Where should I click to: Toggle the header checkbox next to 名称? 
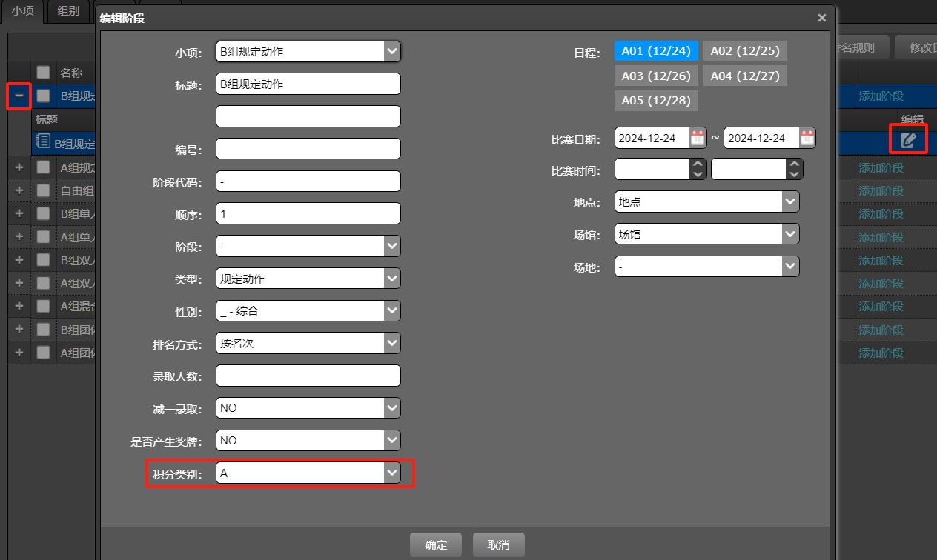(x=44, y=73)
